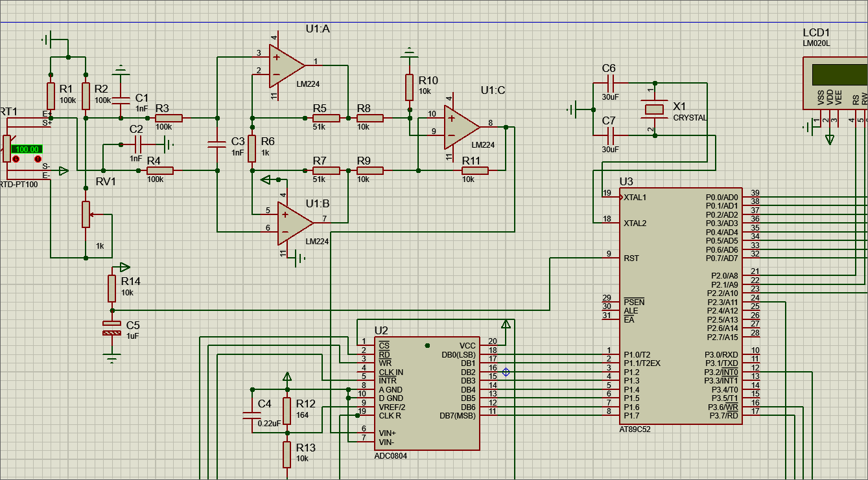Select resistor R5 symbol
Image resolution: width=868 pixels, height=480 pixels.
pyautogui.click(x=326, y=118)
